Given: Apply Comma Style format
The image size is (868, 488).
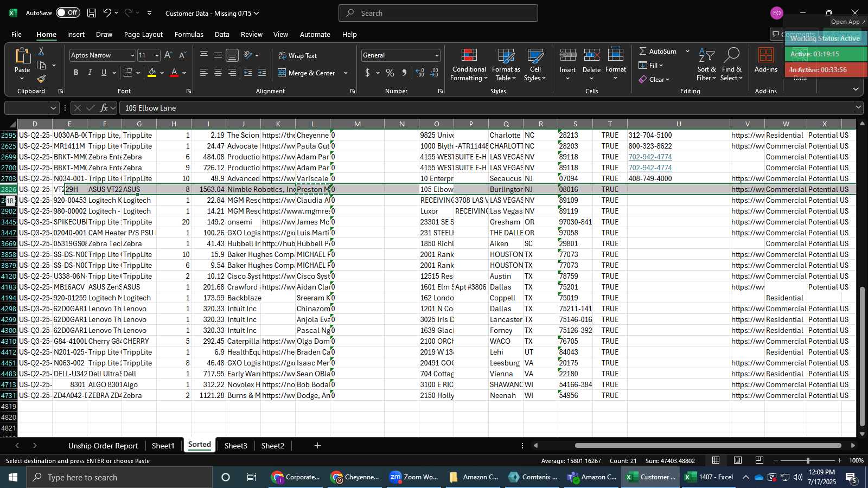Looking at the screenshot, I should [x=404, y=73].
